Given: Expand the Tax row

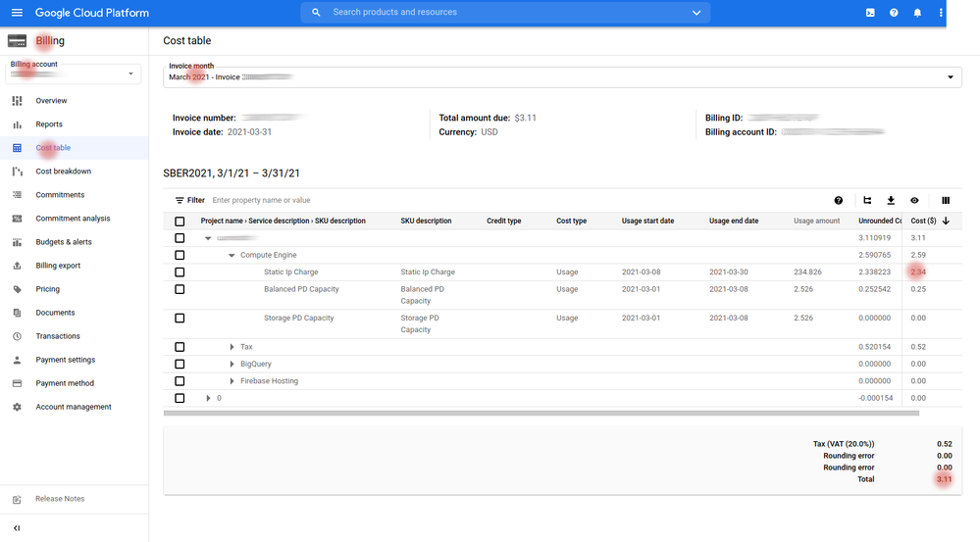Looking at the screenshot, I should pos(232,347).
